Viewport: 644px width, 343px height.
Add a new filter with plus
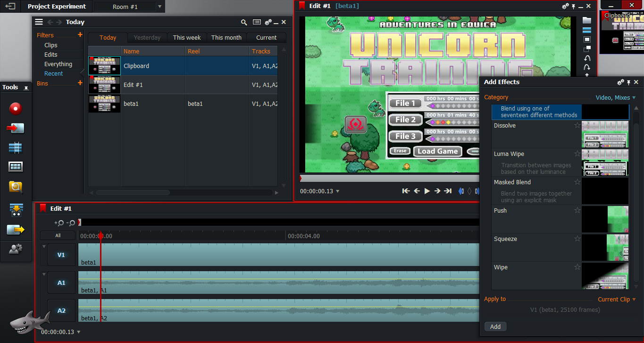click(x=80, y=35)
